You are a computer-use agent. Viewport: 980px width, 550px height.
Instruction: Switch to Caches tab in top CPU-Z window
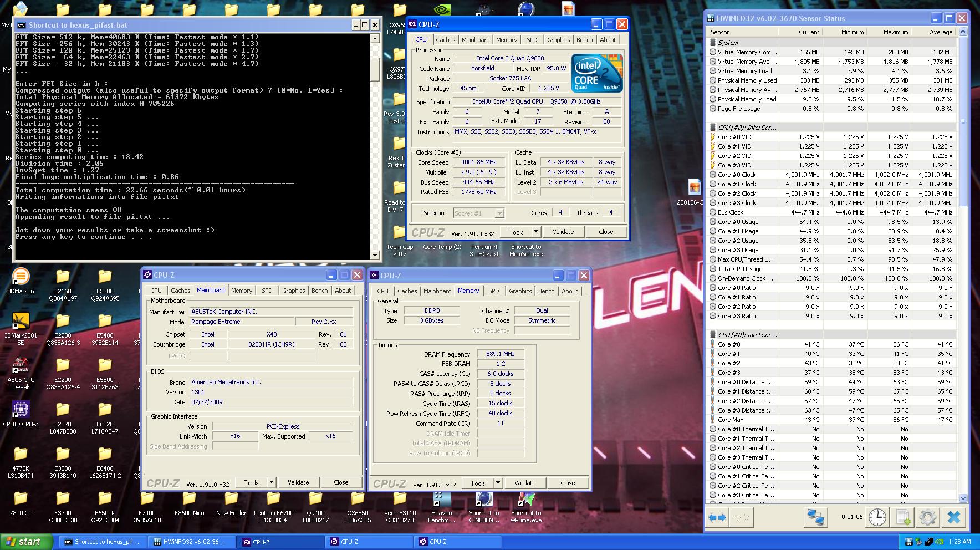[x=445, y=40]
